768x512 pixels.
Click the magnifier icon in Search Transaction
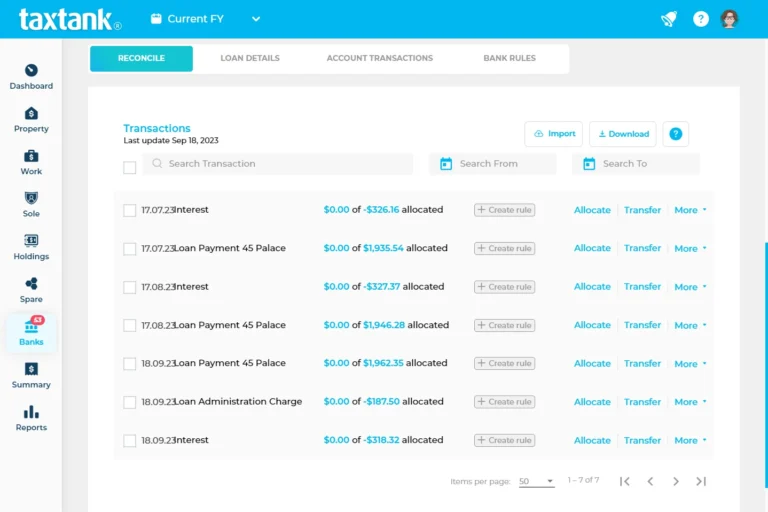click(157, 163)
